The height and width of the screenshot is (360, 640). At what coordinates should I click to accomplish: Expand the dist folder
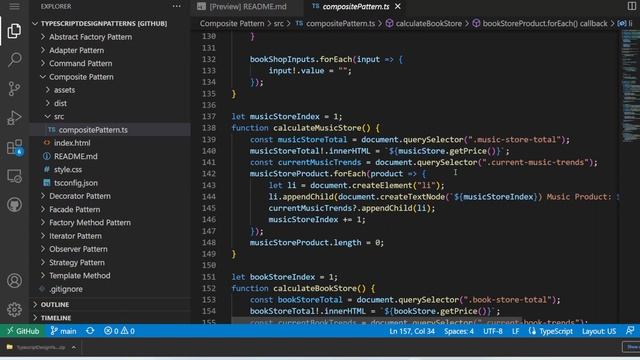60,104
